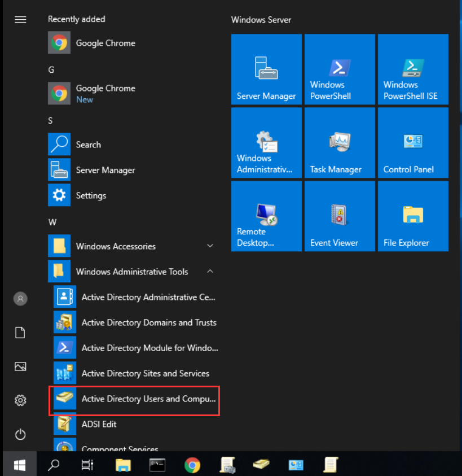Click the Power button in the Start menu

click(20, 434)
